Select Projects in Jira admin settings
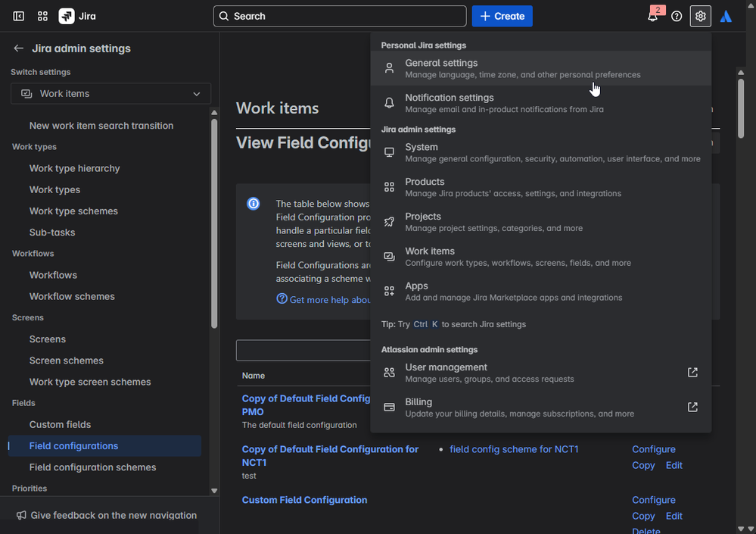Screen dimensions: 756x534 541,222
